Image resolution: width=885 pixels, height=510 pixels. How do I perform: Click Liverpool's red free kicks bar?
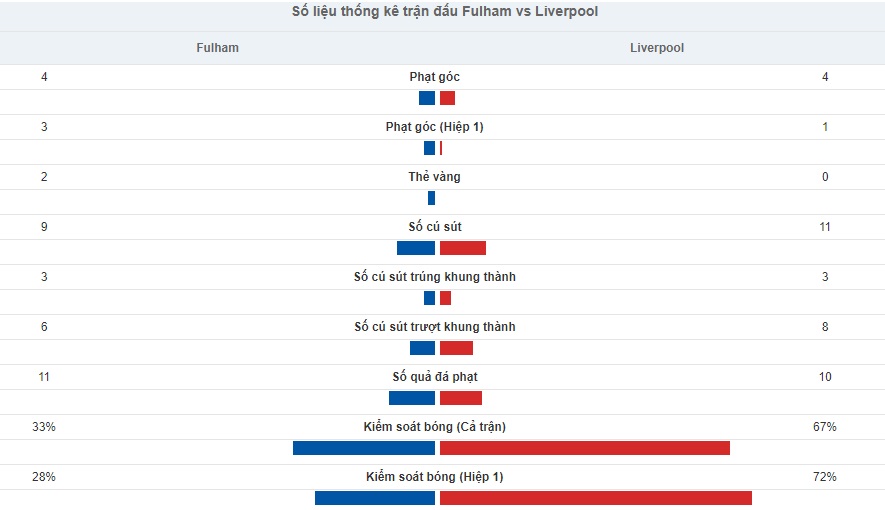[x=461, y=398]
